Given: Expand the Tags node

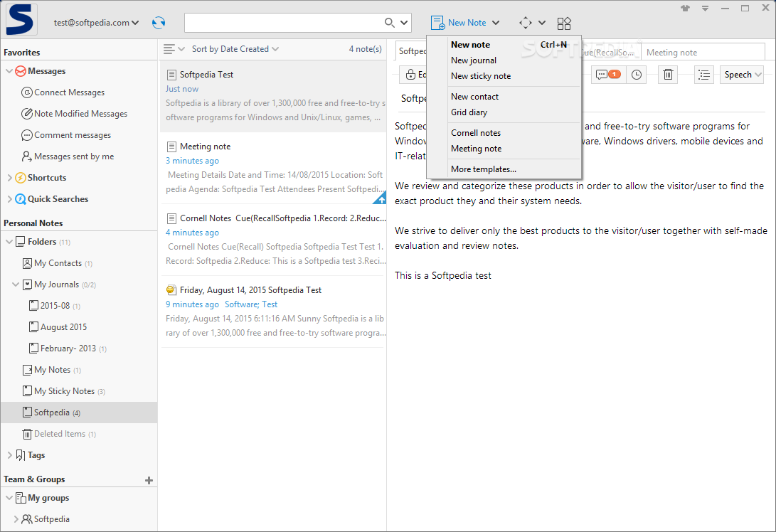Looking at the screenshot, I should (x=9, y=455).
